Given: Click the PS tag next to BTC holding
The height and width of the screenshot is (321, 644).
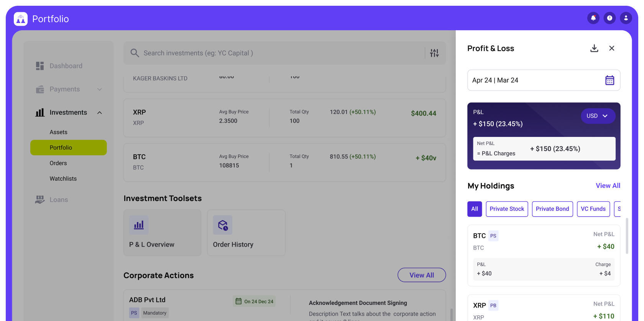Looking at the screenshot, I should (x=493, y=236).
